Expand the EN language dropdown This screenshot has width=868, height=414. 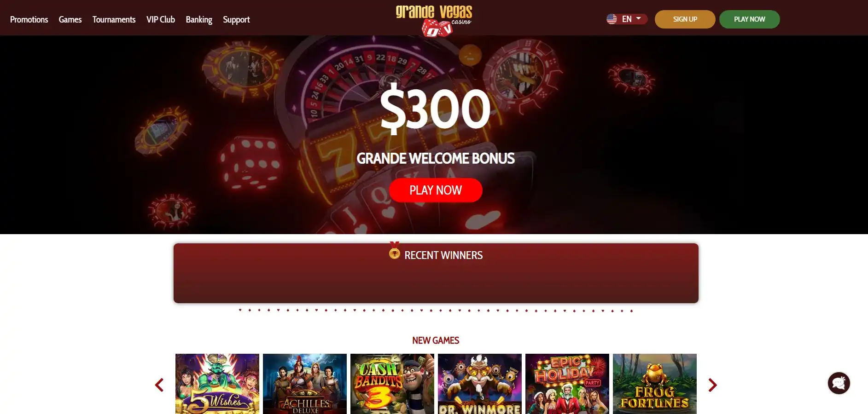coord(627,19)
